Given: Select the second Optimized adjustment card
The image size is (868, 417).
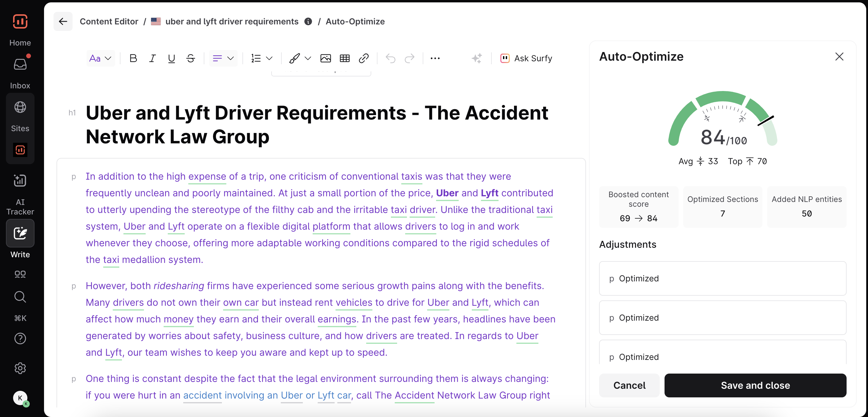Looking at the screenshot, I should (x=723, y=318).
